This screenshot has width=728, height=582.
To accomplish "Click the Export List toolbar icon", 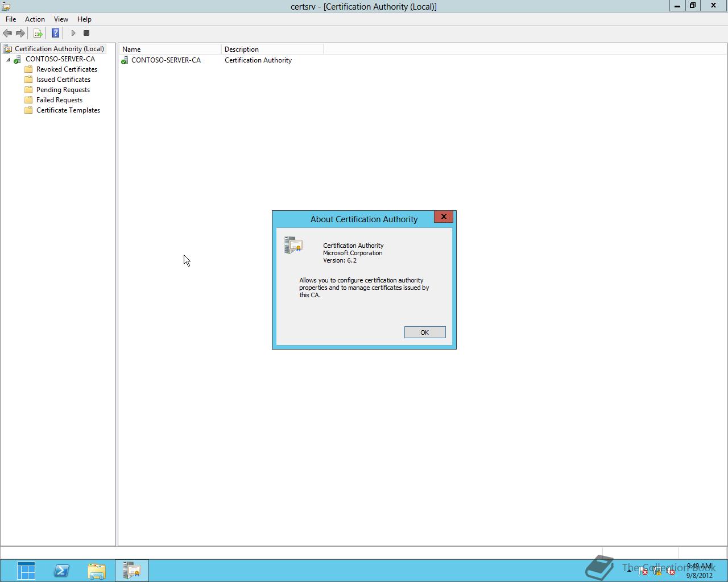I will point(38,33).
